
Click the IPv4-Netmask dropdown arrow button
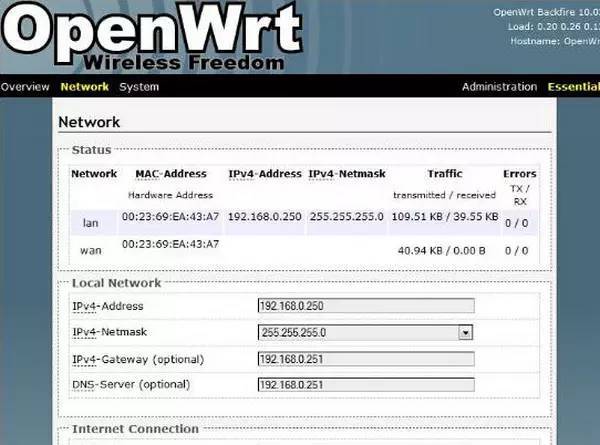click(x=465, y=333)
